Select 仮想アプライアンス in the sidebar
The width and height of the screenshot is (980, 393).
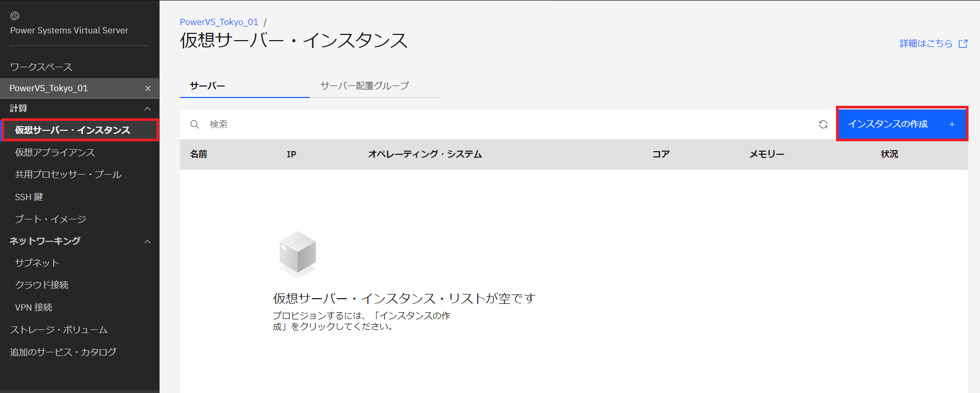(x=55, y=152)
